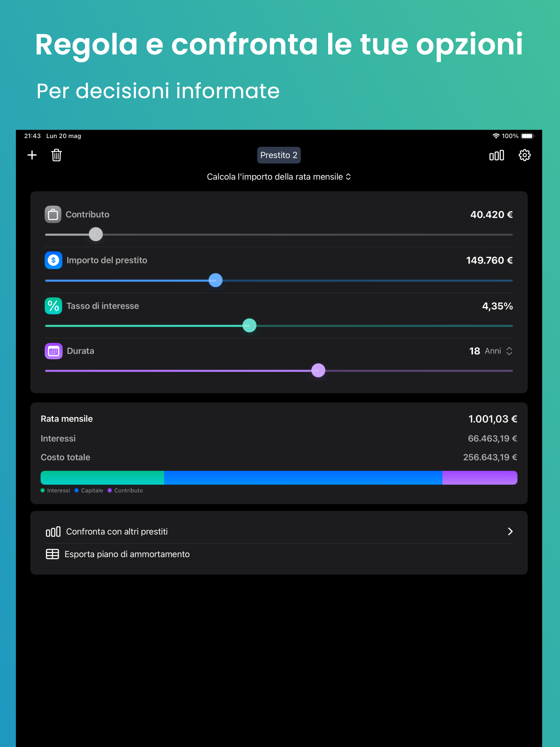This screenshot has width=560, height=747.
Task: Click the 256.643,19 € total cost value
Action: 490,457
